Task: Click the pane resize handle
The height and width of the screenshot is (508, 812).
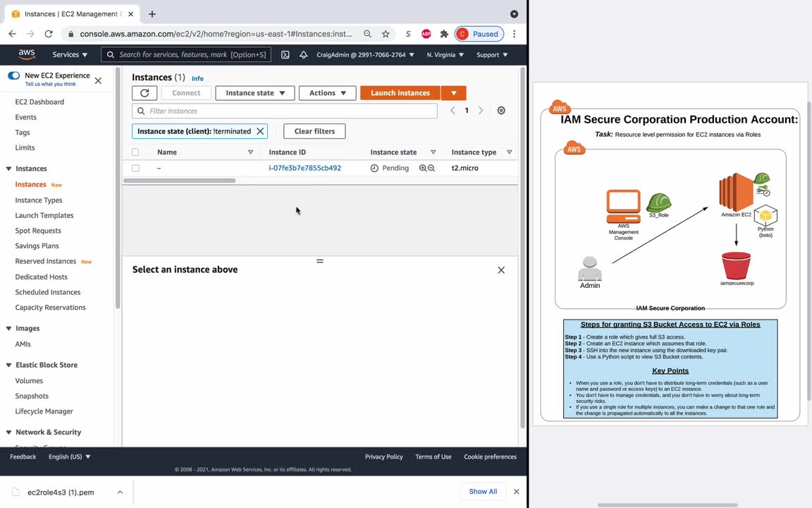Action: coord(320,261)
